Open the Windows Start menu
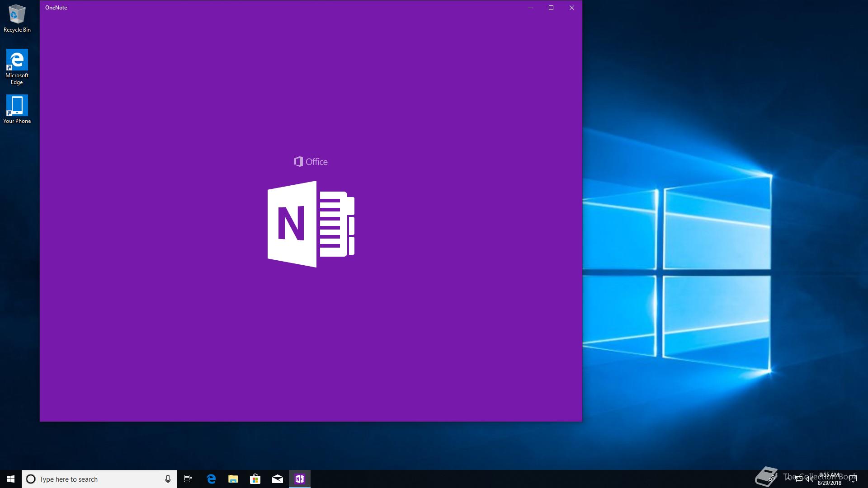 [x=11, y=479]
